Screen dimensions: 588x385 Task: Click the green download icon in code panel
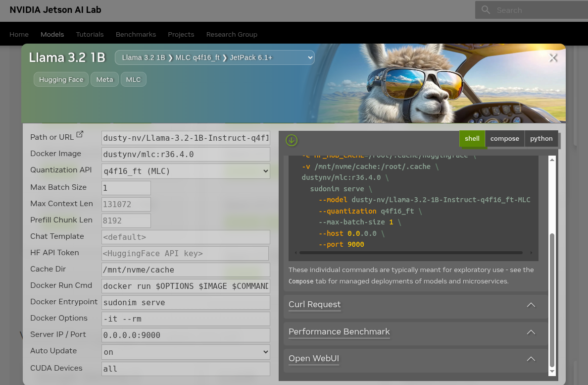click(292, 140)
